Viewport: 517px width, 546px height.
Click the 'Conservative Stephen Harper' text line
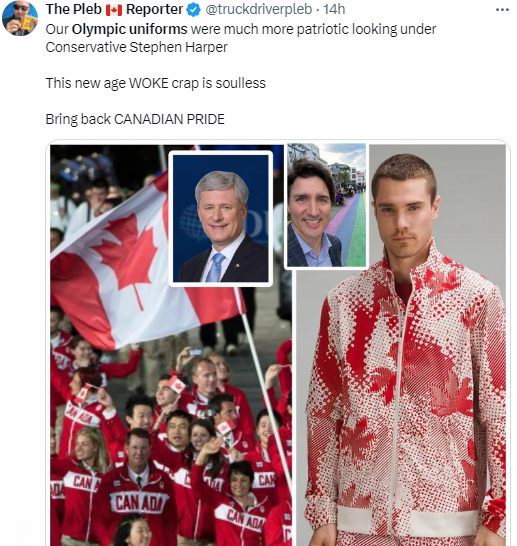click(x=136, y=47)
